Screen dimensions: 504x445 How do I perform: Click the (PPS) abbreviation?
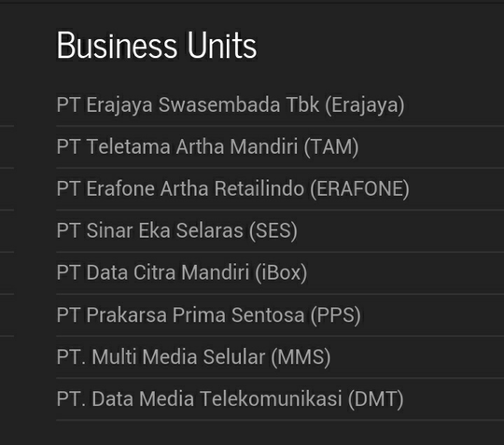(336, 315)
